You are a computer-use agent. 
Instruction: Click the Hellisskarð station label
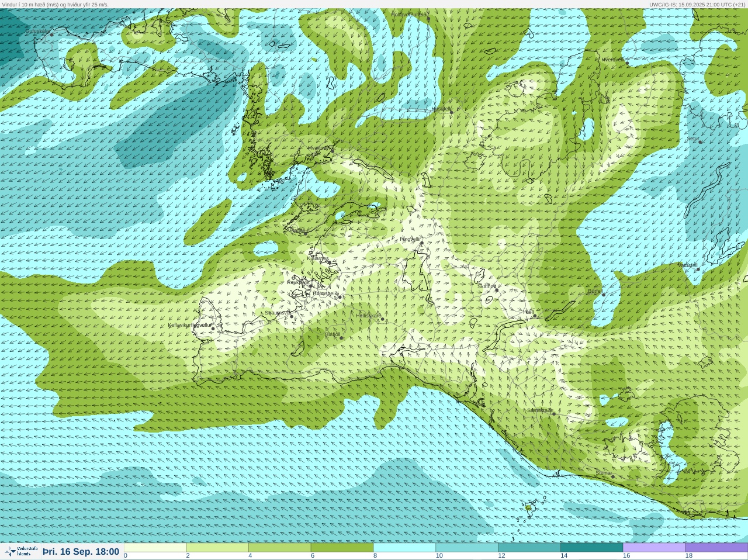369,316
